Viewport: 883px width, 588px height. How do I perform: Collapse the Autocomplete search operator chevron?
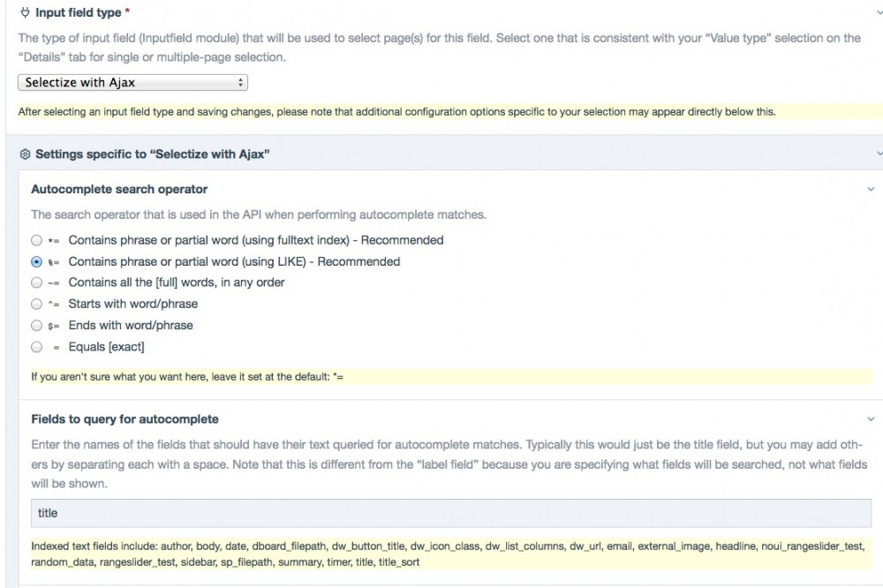coord(871,189)
